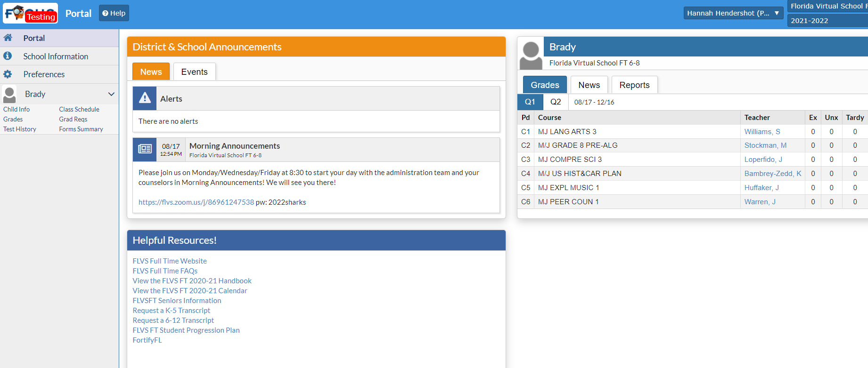The width and height of the screenshot is (868, 368).
Task: Open Grad Reqs link
Action: (x=73, y=119)
